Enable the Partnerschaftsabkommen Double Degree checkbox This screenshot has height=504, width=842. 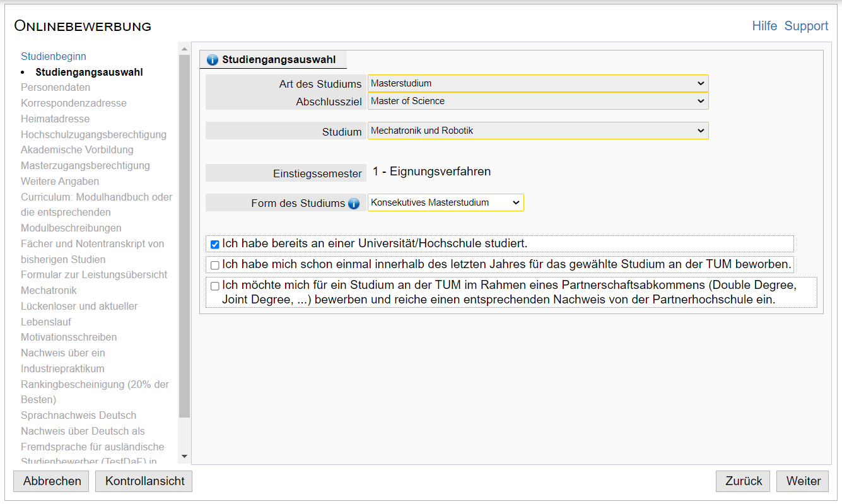pos(215,286)
